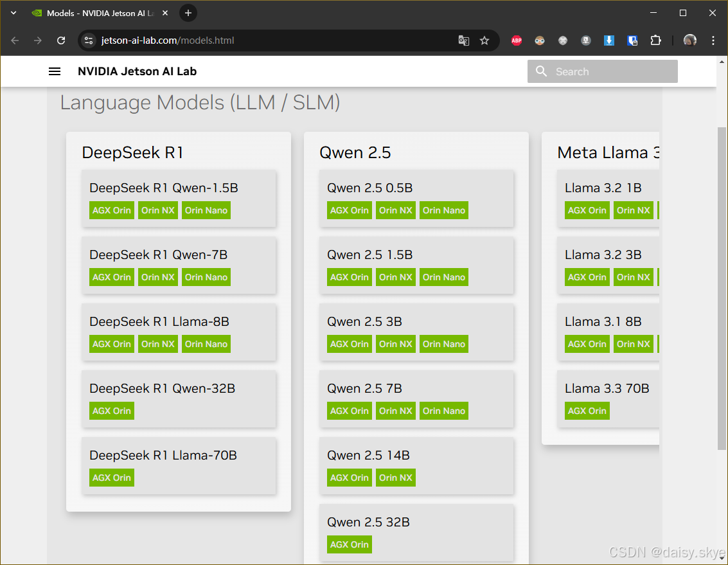Screen dimensions: 728x565
Task: Click the browser forward arrow
Action: [x=38, y=40]
